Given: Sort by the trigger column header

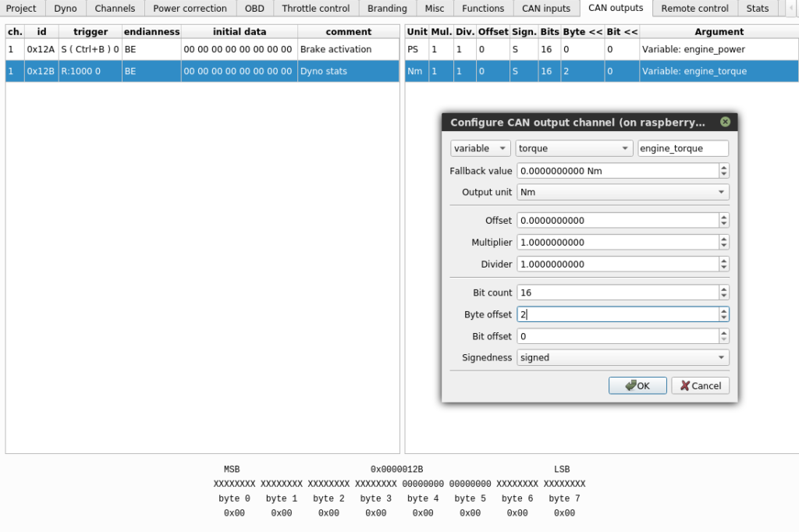Looking at the screenshot, I should click(91, 32).
